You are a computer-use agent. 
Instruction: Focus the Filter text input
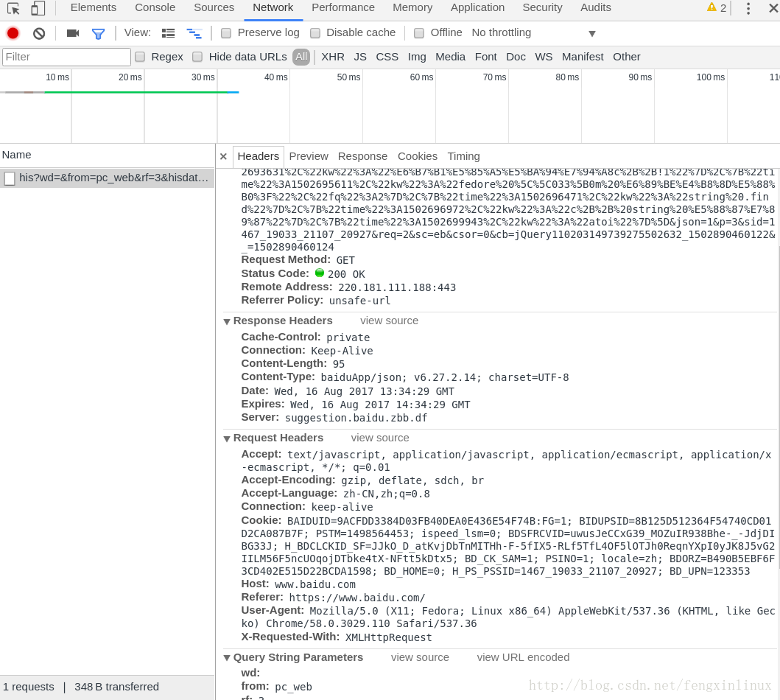(x=67, y=57)
